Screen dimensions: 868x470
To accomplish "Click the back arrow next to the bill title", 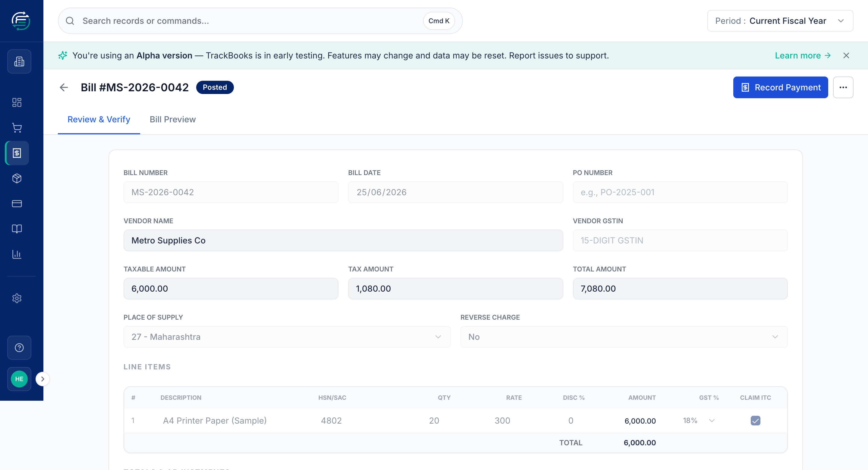I will coord(64,88).
